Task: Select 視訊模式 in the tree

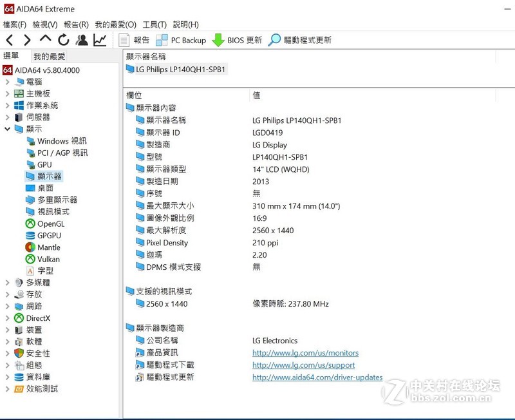Action: 53,212
